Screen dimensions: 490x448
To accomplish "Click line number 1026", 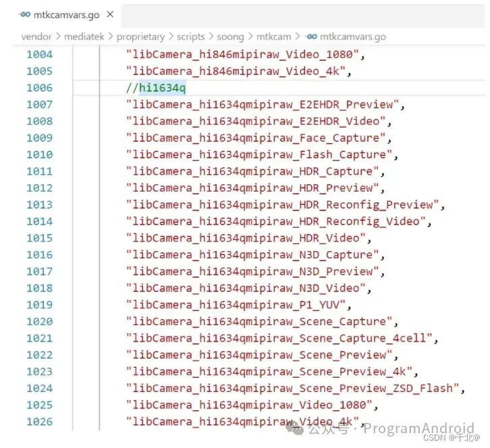I will 39,422.
